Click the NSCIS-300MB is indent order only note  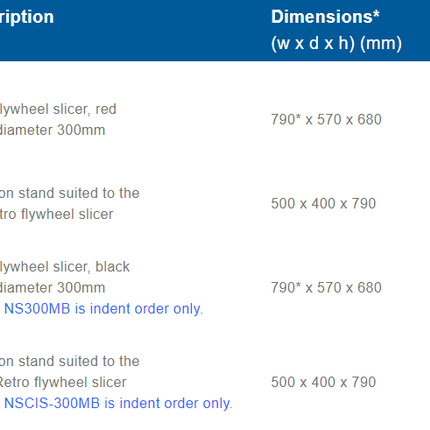click(118, 403)
